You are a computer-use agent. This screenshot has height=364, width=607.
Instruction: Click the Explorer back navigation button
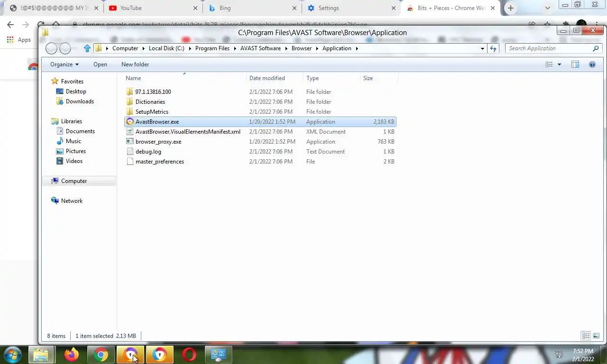click(51, 48)
